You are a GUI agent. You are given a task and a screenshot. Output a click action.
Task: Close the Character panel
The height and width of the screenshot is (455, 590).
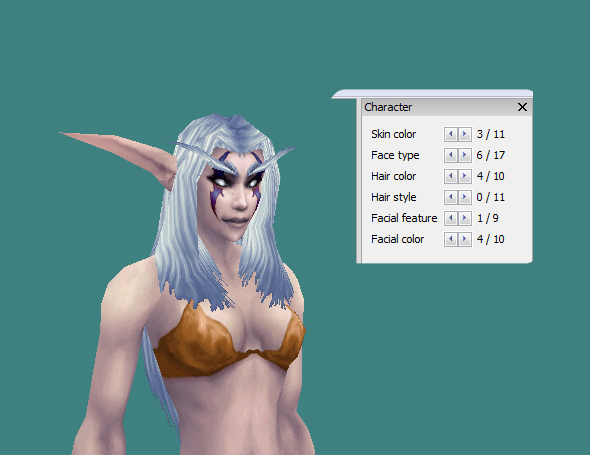(522, 107)
